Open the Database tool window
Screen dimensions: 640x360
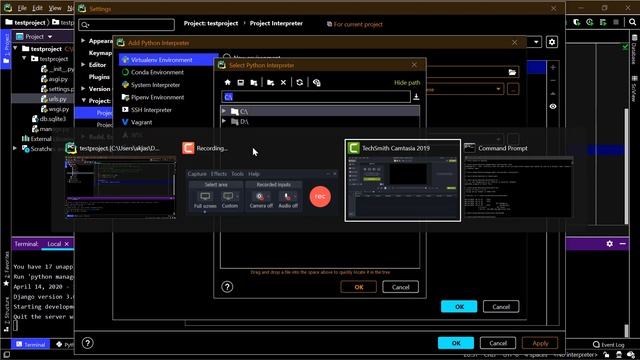click(x=634, y=49)
